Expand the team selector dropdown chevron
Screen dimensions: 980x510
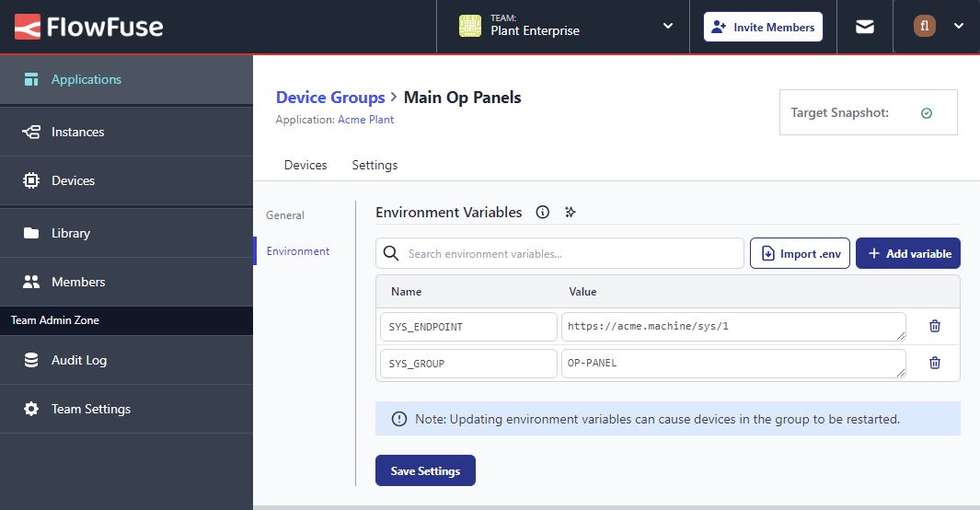pyautogui.click(x=667, y=27)
